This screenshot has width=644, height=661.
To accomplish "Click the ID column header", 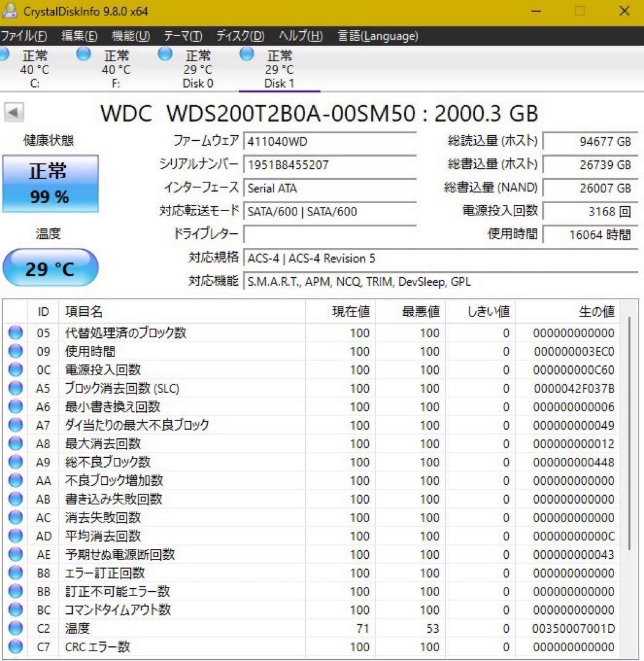I will coord(43,312).
